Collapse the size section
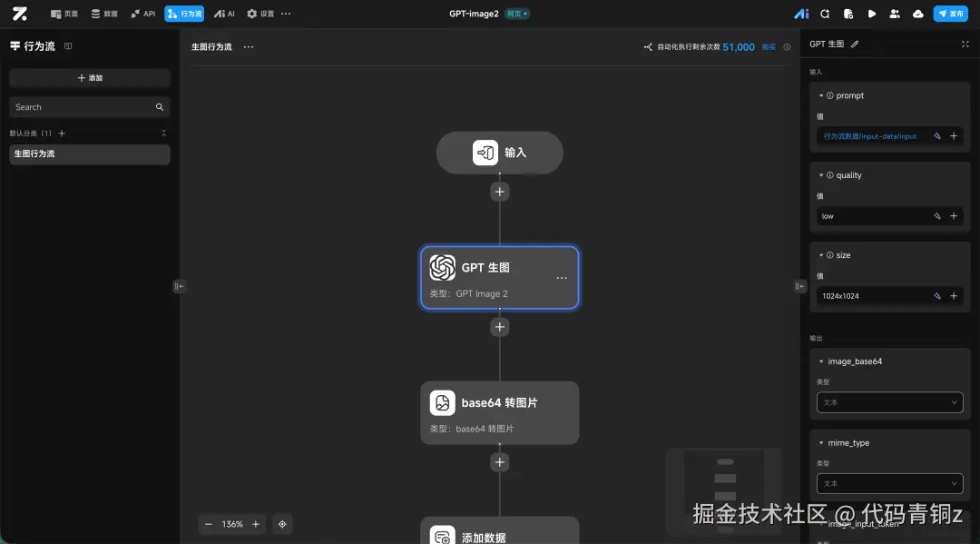The width and height of the screenshot is (980, 544). (820, 255)
